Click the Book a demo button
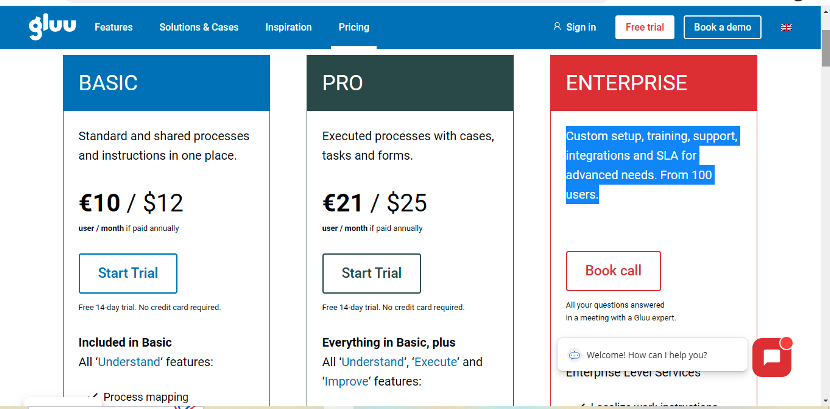This screenshot has height=409, width=830. pos(723,27)
